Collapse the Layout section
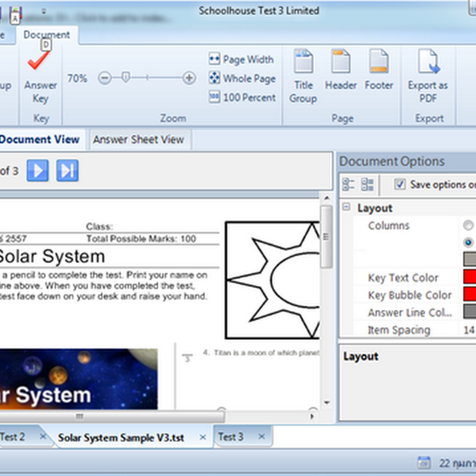Viewport: 476px width, 476px height. [346, 207]
